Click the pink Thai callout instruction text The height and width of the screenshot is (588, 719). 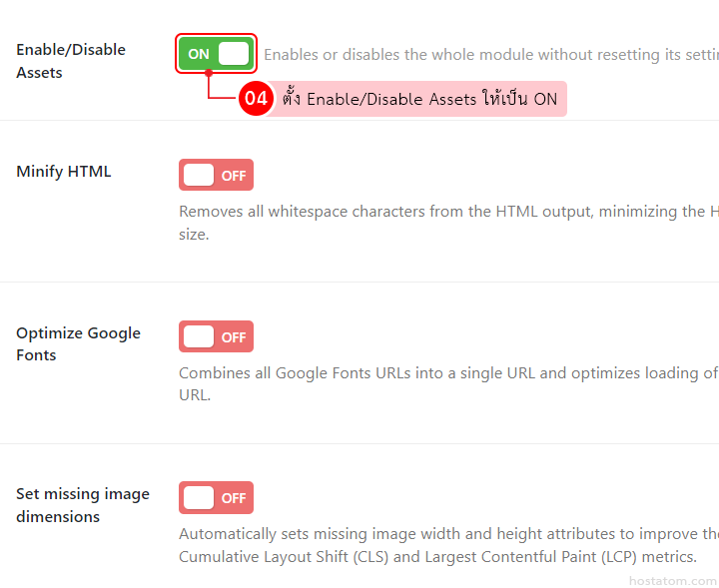pos(419,99)
